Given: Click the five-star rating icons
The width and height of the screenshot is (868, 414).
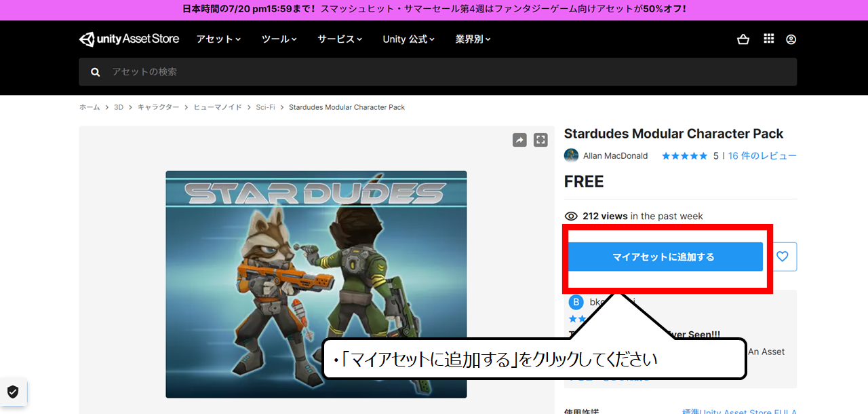Looking at the screenshot, I should pyautogui.click(x=684, y=156).
